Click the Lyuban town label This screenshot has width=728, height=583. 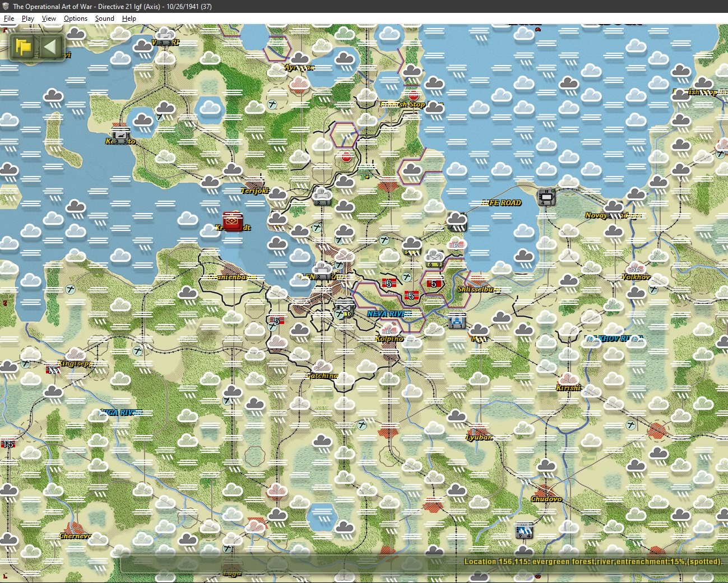[x=479, y=437]
